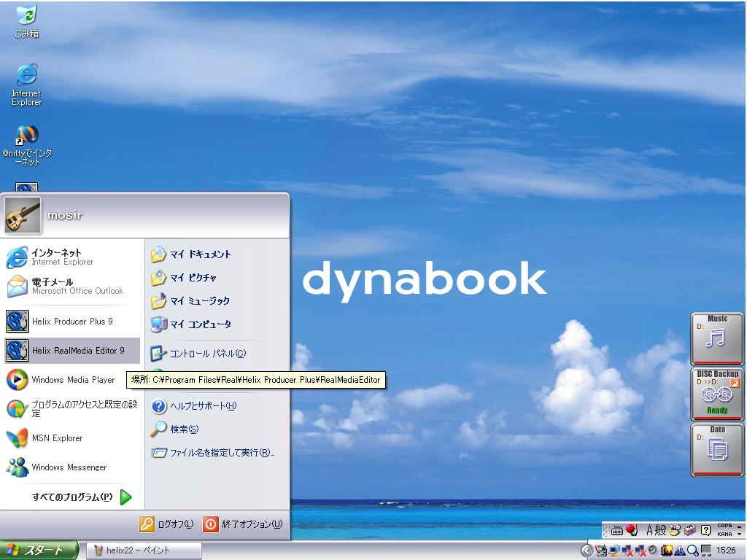Toggle CAPS on the language bar
Viewport: 747px width, 560px height.
724,526
